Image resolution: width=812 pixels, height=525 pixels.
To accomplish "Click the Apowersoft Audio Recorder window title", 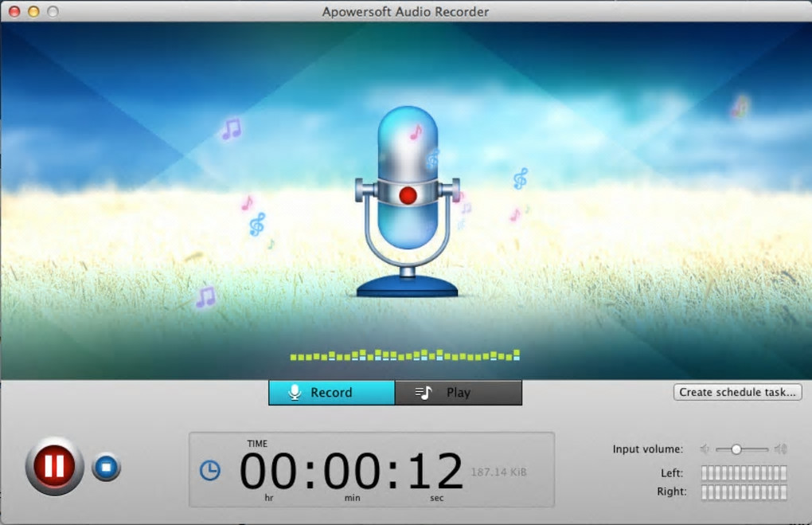I will coord(405,11).
